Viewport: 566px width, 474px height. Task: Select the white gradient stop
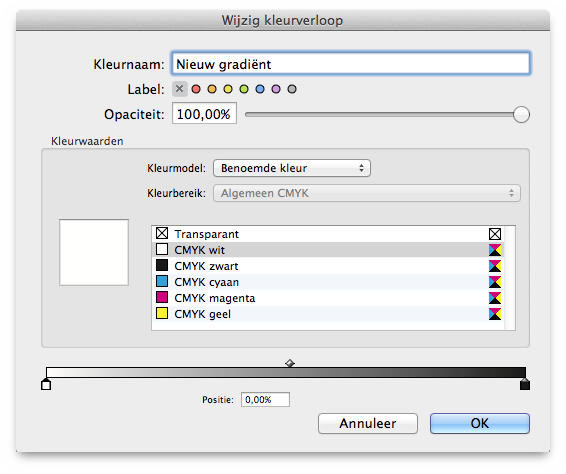(x=46, y=384)
